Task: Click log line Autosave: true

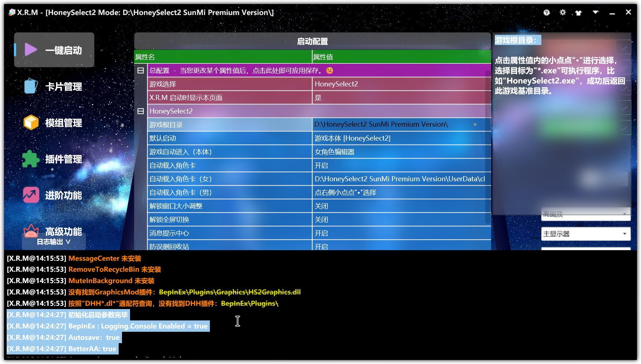Action: [x=64, y=337]
